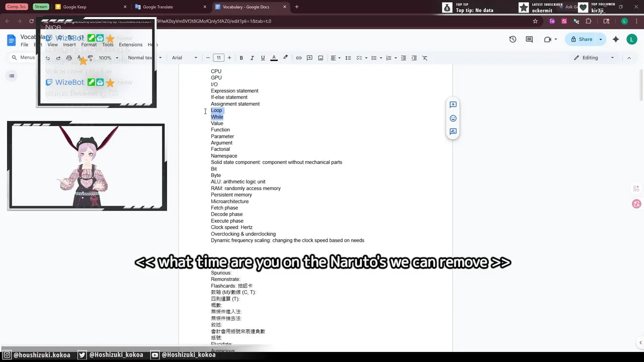
Task: Open the Share options arrow
Action: point(600,39)
